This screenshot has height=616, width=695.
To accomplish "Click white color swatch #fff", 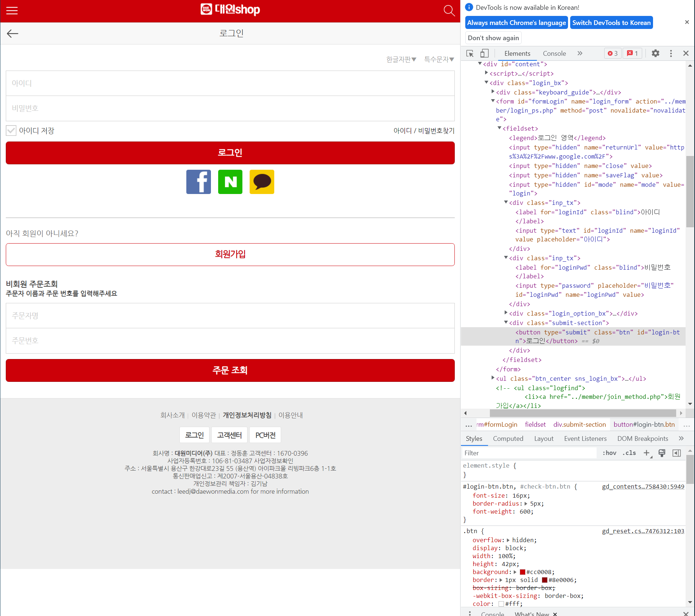I will (x=501, y=604).
